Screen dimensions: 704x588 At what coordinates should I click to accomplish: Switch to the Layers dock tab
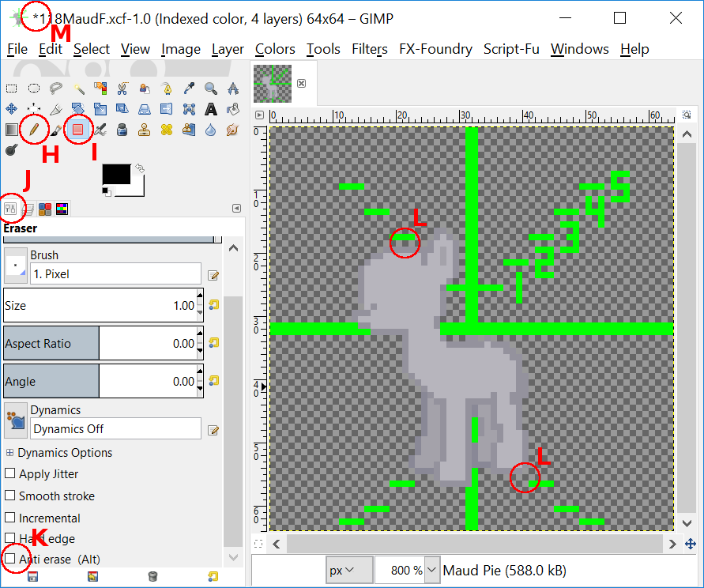[28, 209]
